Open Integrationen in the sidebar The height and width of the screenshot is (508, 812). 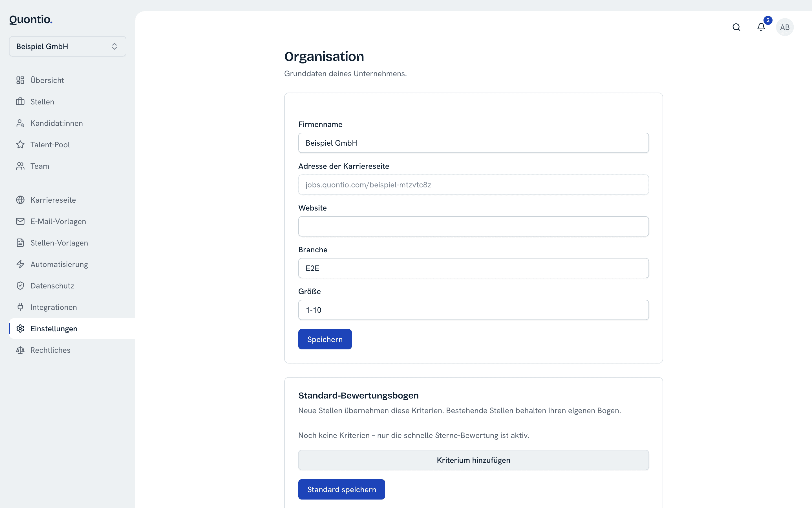click(x=72, y=307)
